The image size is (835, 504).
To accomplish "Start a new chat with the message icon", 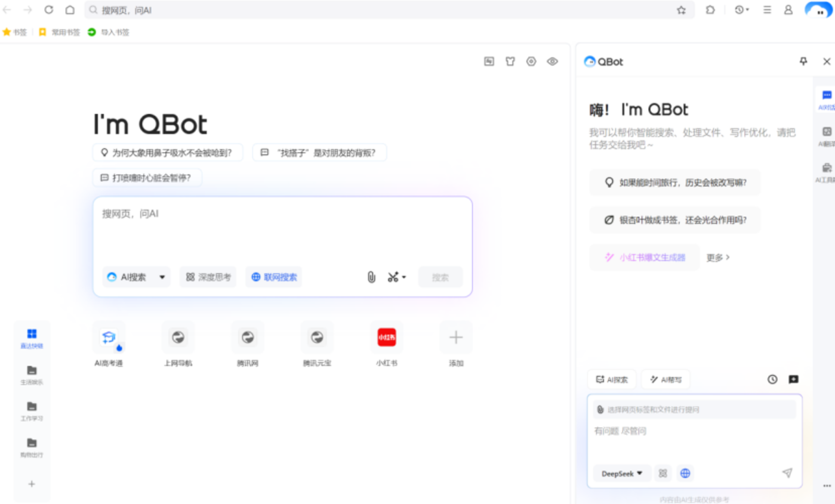I will (793, 379).
